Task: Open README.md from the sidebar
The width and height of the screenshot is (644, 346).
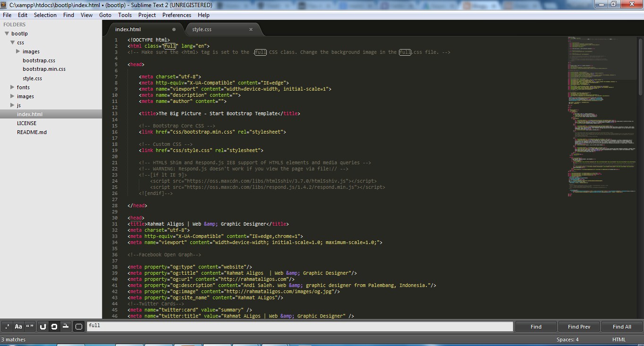Action: point(32,132)
